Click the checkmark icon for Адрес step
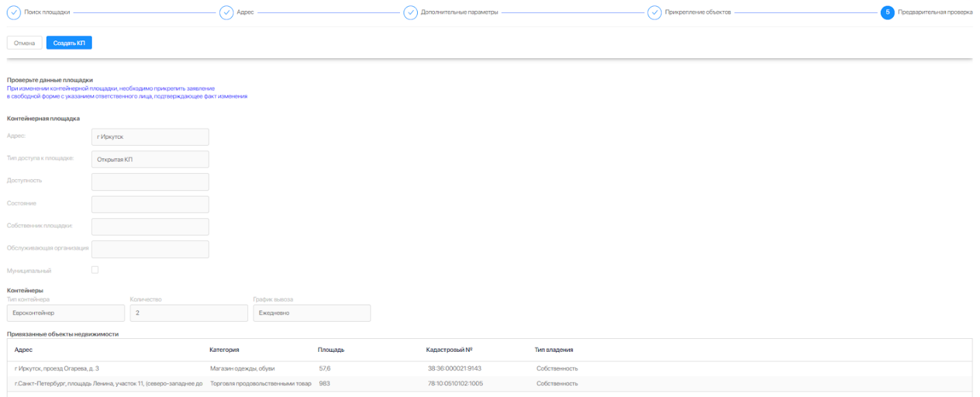The image size is (980, 397). (226, 13)
